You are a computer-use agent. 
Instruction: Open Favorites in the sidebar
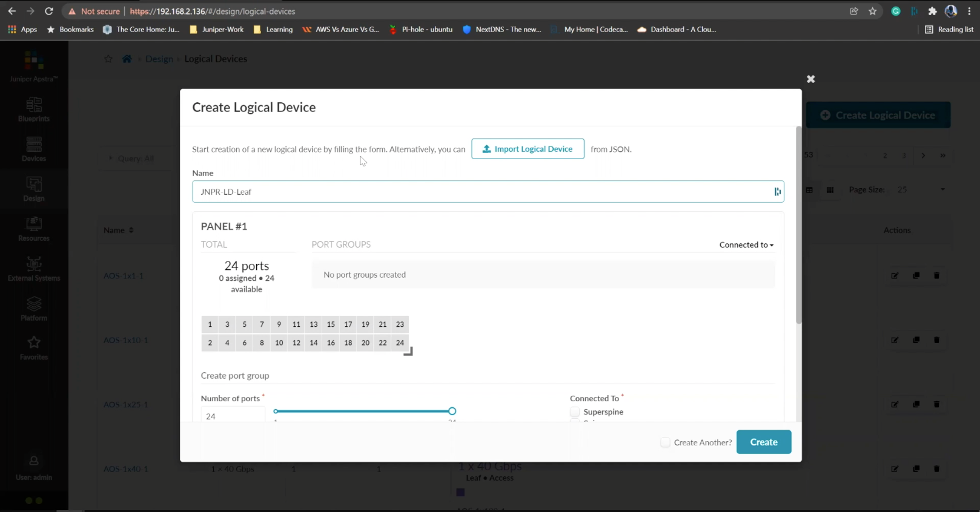[x=34, y=349]
